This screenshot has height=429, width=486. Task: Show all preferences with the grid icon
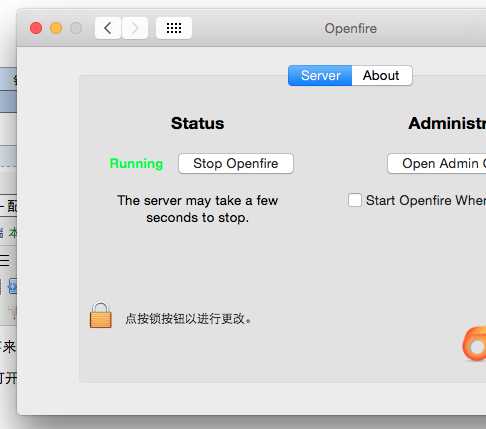(x=174, y=28)
